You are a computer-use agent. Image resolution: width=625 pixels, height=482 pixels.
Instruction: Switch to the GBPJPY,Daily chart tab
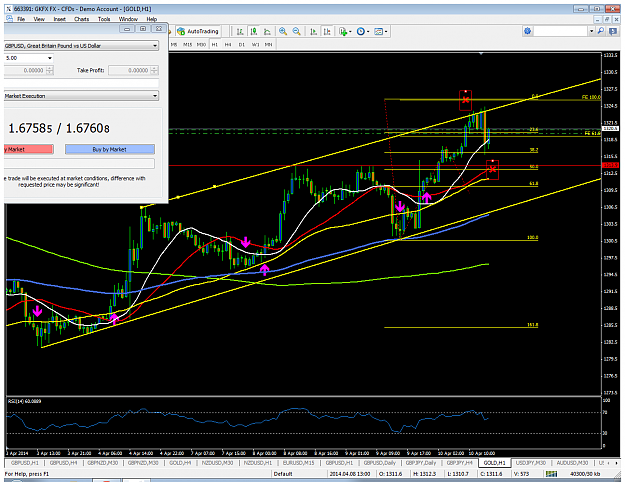421,463
